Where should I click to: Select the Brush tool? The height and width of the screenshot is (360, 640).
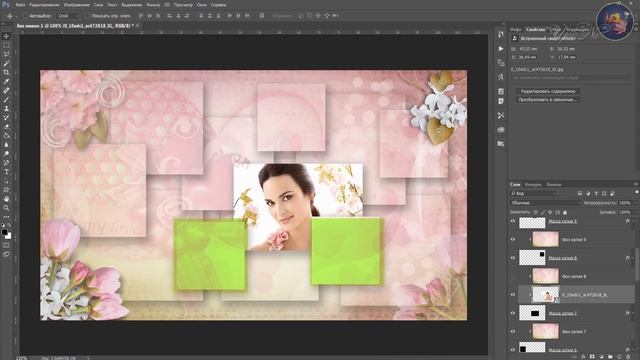click(x=6, y=99)
